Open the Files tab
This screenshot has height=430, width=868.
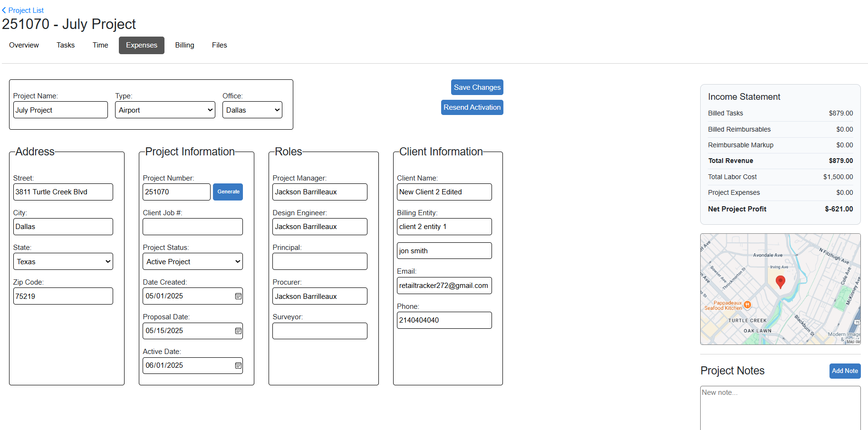click(x=219, y=45)
